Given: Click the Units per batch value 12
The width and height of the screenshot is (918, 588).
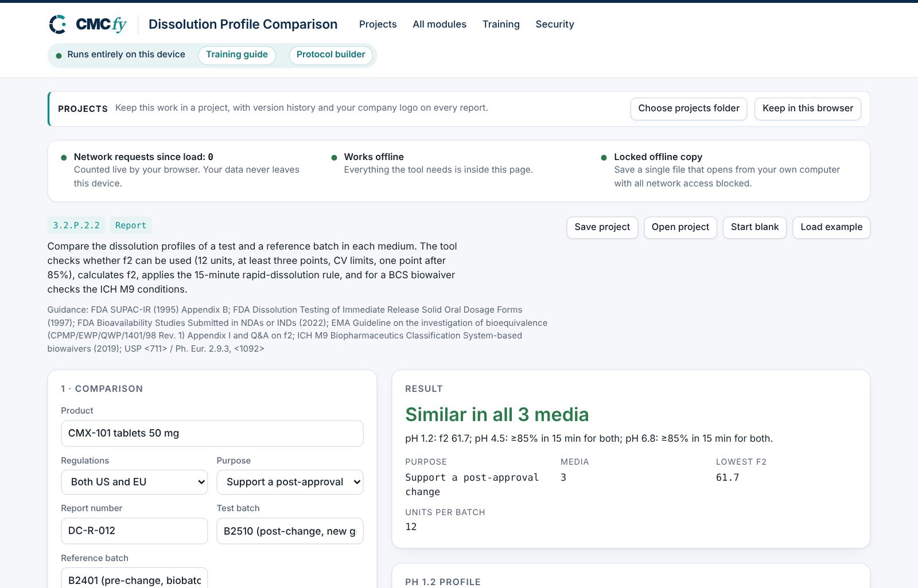Looking at the screenshot, I should [411, 527].
